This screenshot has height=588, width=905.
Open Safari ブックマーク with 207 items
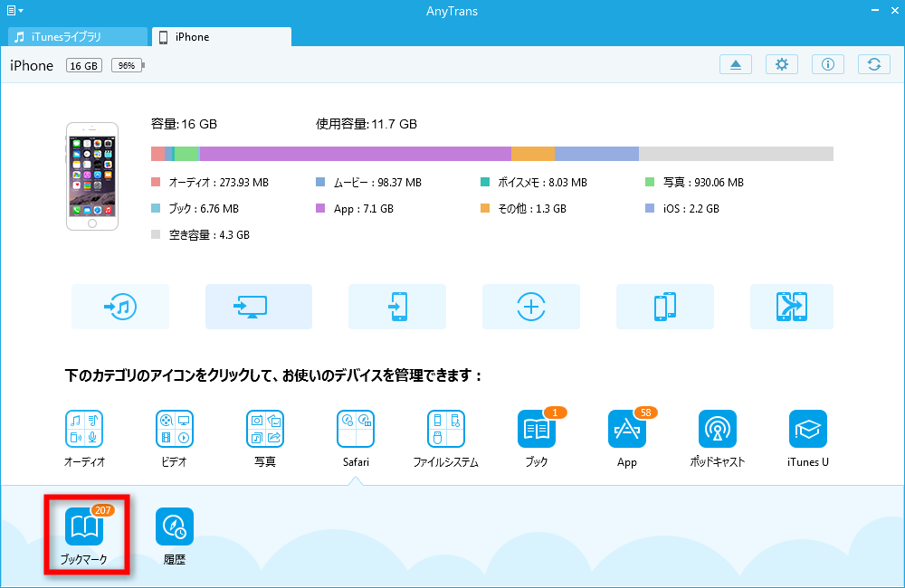pos(84,526)
